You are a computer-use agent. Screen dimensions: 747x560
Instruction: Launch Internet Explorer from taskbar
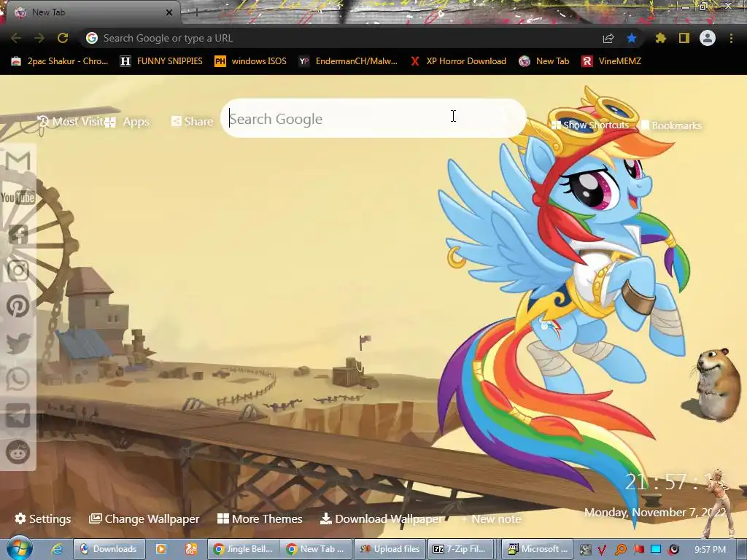coord(57,549)
